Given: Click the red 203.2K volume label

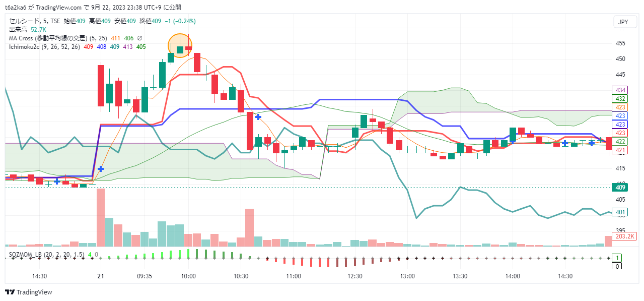Looking at the screenshot, I should pos(625,236).
